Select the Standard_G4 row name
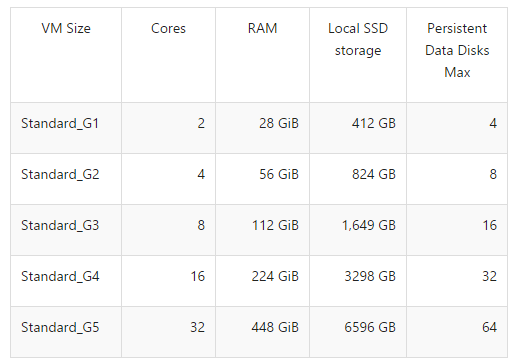 pyautogui.click(x=60, y=277)
